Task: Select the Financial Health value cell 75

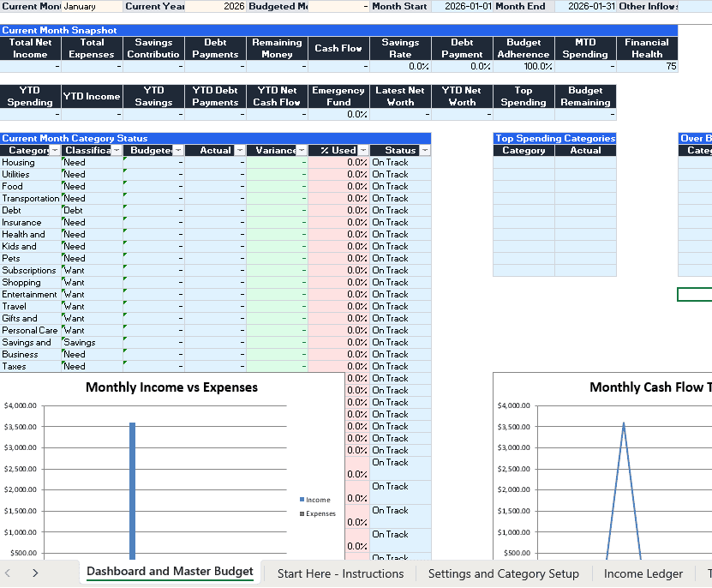Action: 647,66
